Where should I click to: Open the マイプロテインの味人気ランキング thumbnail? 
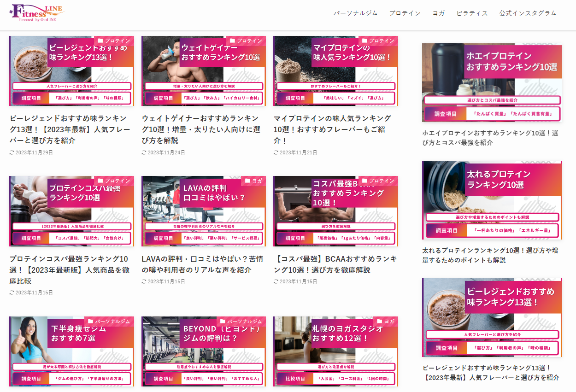335,71
